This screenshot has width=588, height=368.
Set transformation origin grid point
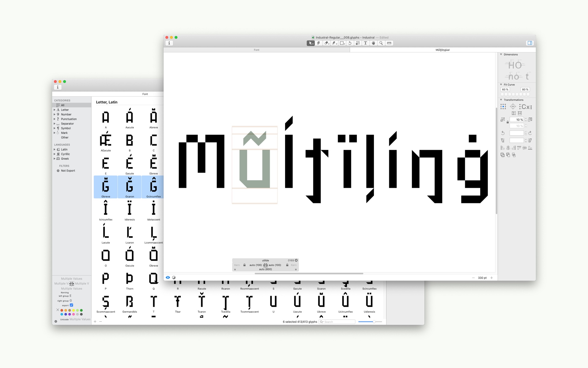click(503, 107)
